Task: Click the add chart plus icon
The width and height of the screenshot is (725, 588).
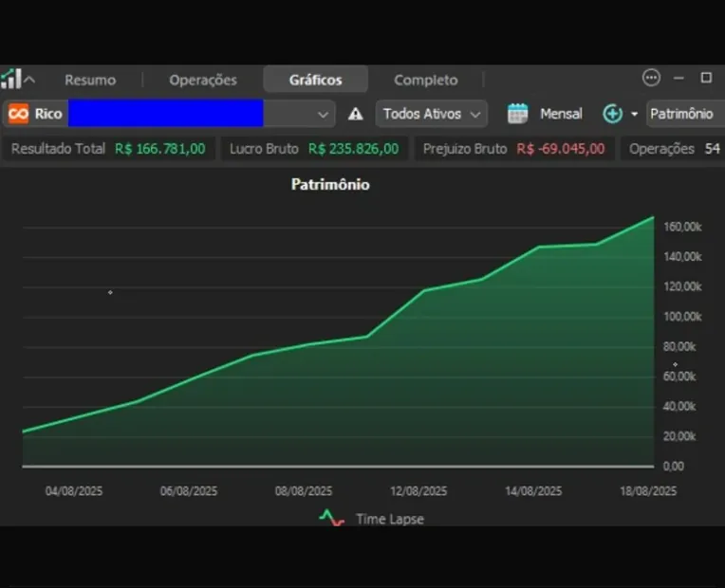Action: (613, 114)
